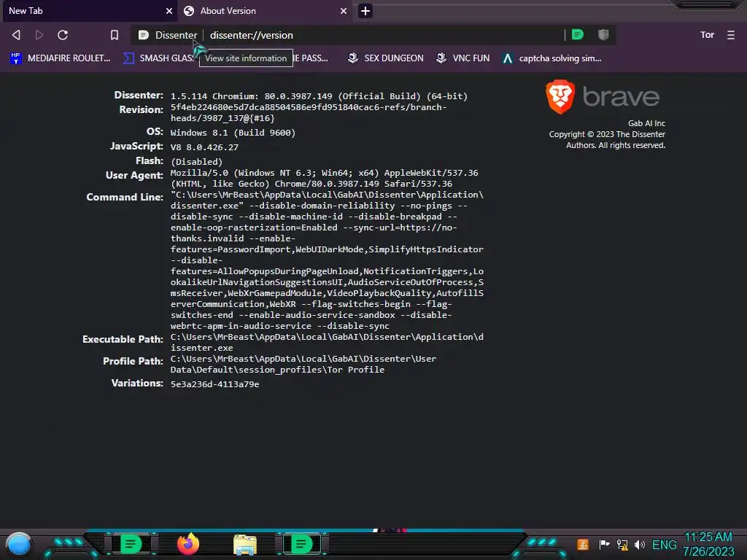Image resolution: width=747 pixels, height=560 pixels.
Task: Click the forward navigation arrow
Action: click(x=39, y=35)
